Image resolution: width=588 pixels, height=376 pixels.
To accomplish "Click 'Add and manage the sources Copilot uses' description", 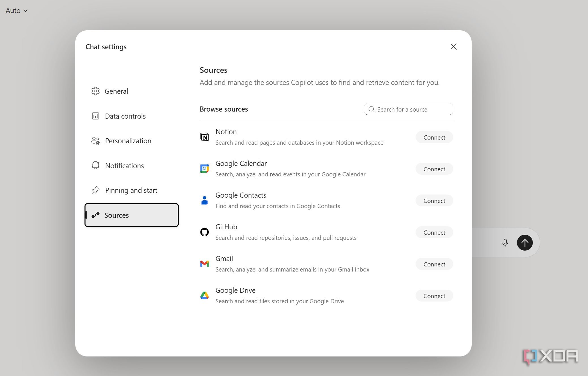I will tap(320, 82).
